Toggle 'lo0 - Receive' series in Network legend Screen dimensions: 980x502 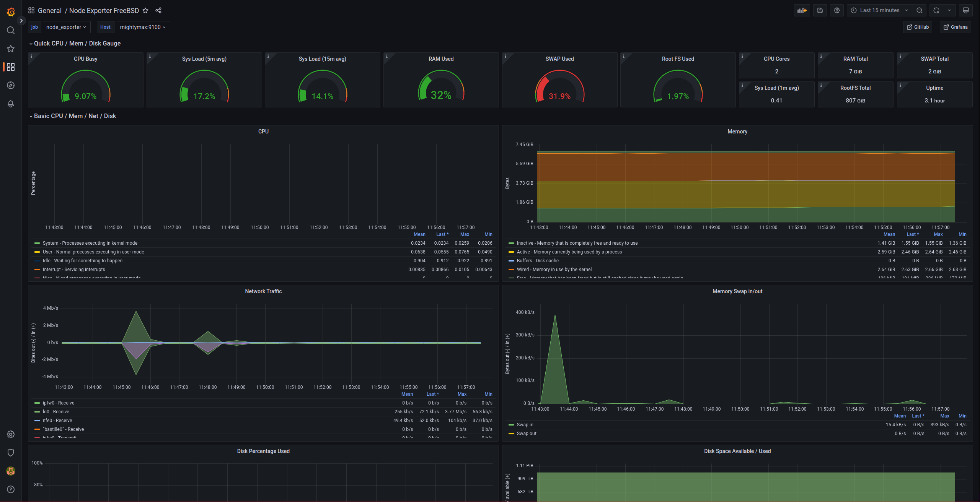coord(56,412)
